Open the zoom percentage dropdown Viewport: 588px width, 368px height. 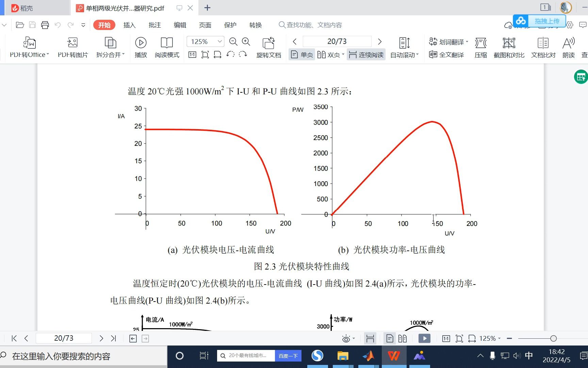(x=220, y=41)
